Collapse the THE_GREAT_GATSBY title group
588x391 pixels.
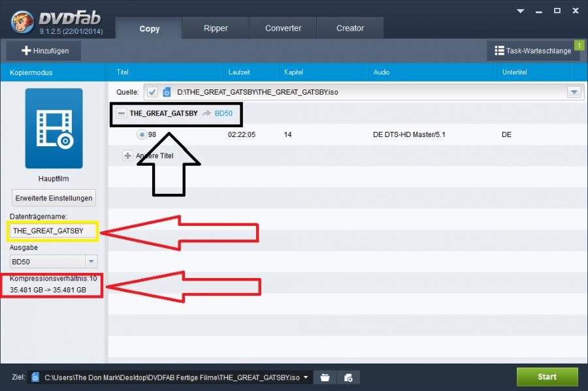click(x=121, y=113)
